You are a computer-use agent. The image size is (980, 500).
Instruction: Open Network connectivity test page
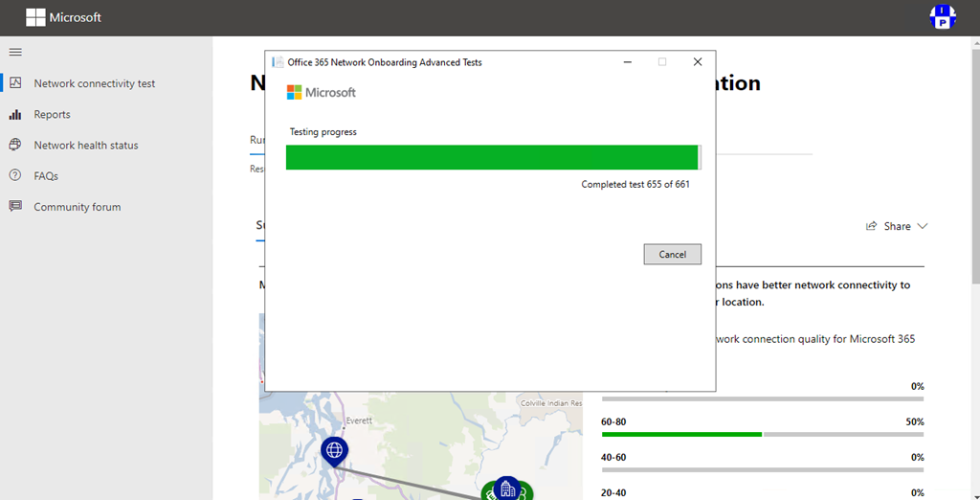[94, 83]
